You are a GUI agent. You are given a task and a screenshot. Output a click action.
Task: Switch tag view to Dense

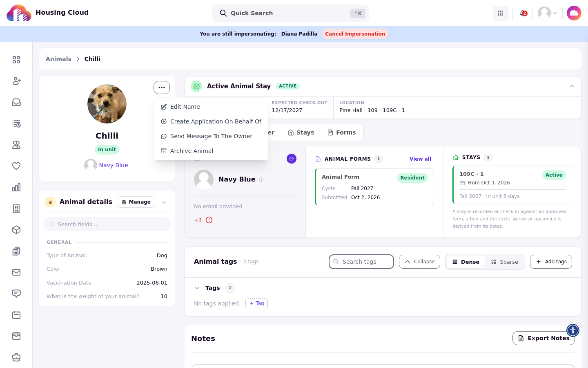(465, 262)
